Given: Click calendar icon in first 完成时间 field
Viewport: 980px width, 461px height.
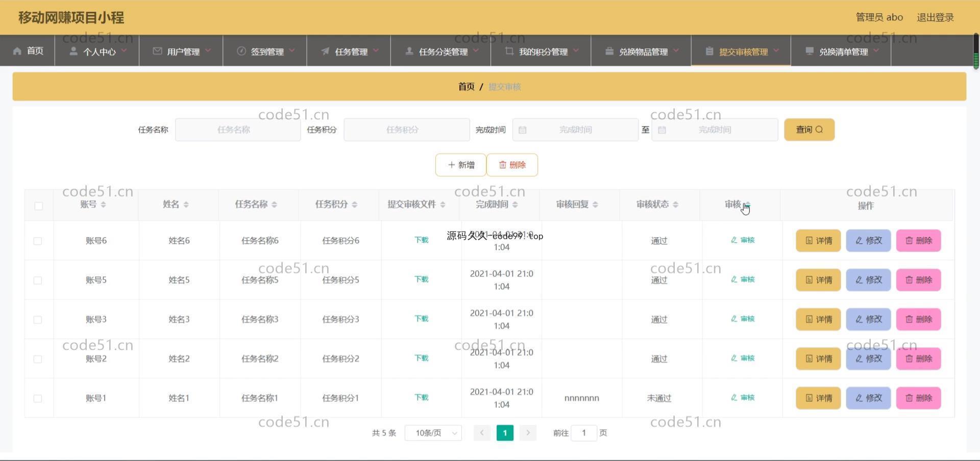Looking at the screenshot, I should click(x=522, y=130).
